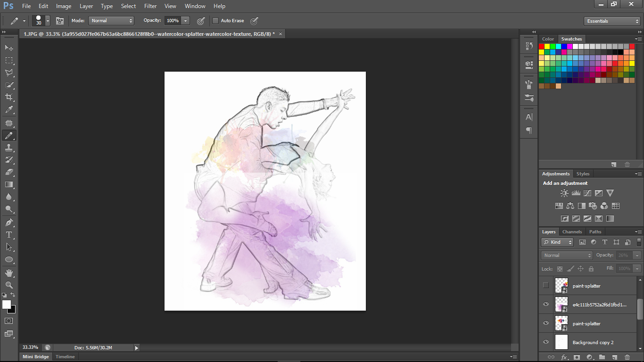Switch to the Paths tab
Viewport: 644px width, 362px height.
(595, 232)
